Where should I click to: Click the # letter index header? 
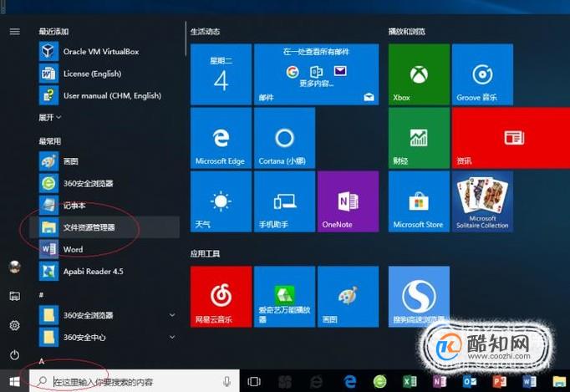42,295
